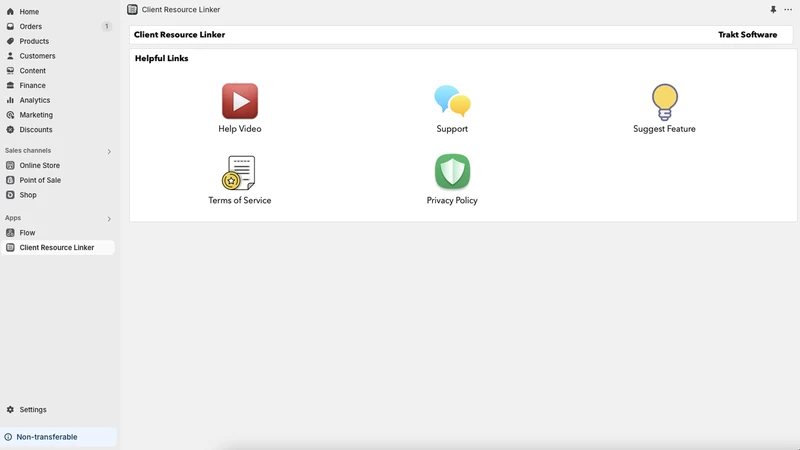Click the Support label
Image resolution: width=800 pixels, height=450 pixels.
[452, 129]
